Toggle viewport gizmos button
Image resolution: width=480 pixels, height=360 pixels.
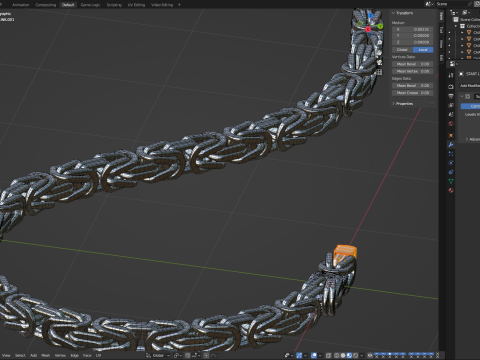(x=299, y=355)
